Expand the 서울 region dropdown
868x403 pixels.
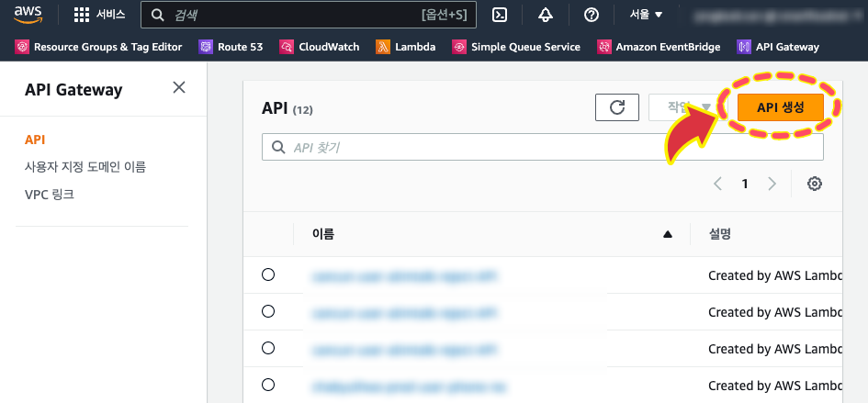(x=646, y=15)
